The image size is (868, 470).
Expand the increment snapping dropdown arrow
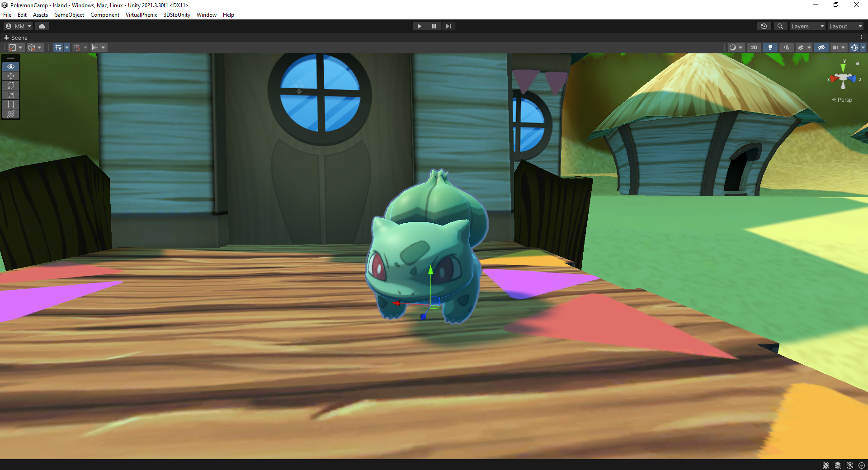[104, 47]
